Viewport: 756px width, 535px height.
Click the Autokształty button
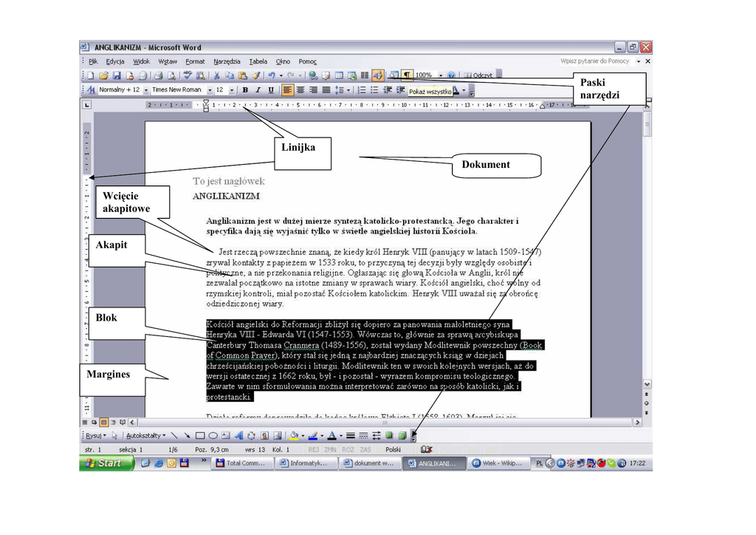tap(145, 436)
